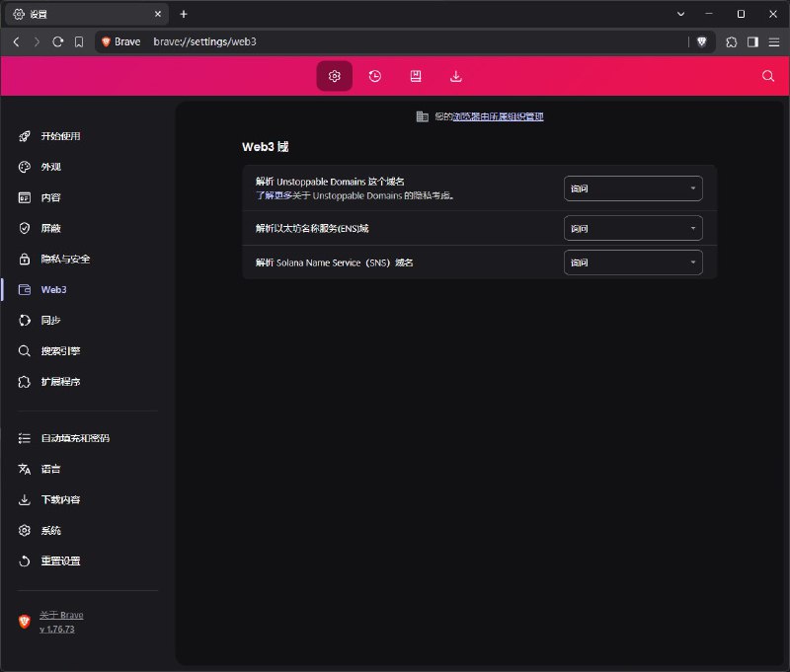Open the sidebar panel icon near hamburger menu
Image resolution: width=790 pixels, height=672 pixels.
[750, 41]
